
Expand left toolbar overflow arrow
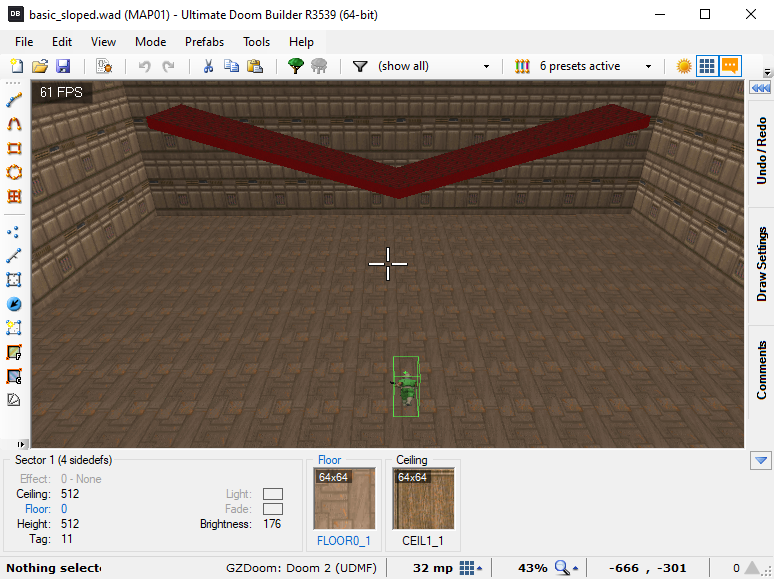tap(21, 444)
